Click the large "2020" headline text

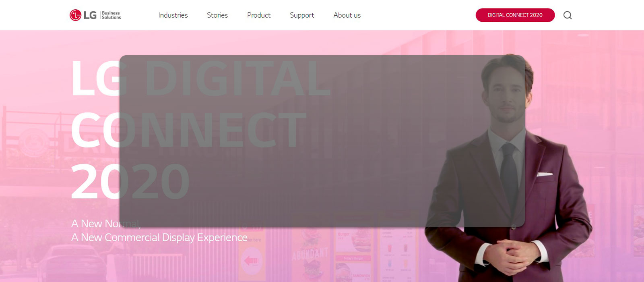[130, 182]
